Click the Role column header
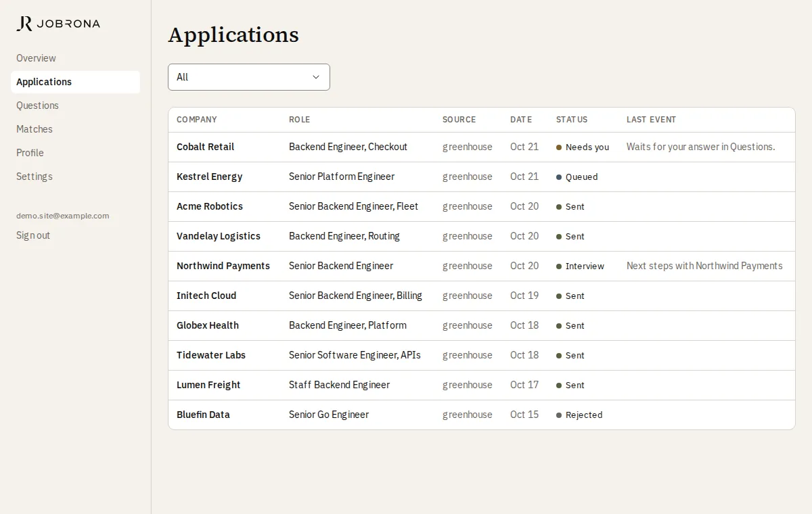Screen dimensions: 812x514 point(299,120)
